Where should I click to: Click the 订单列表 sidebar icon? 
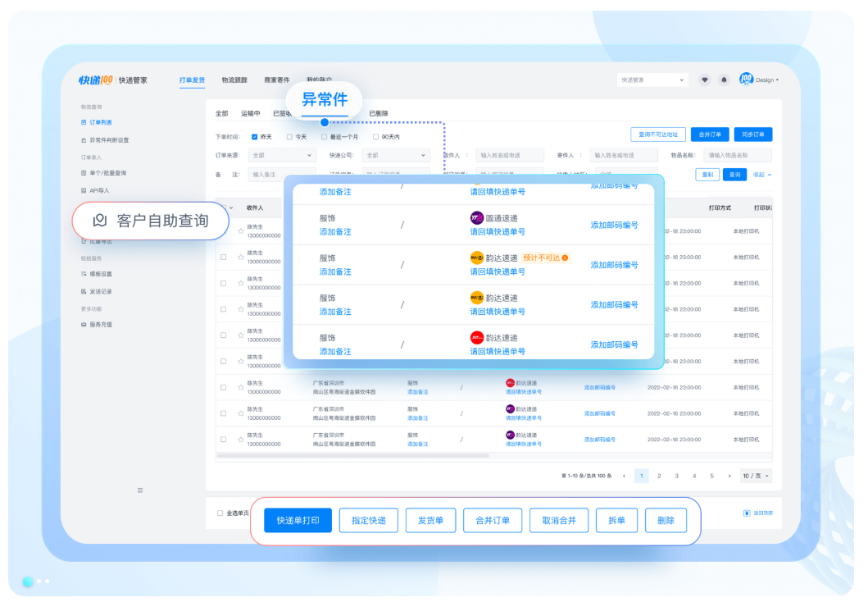click(x=84, y=122)
